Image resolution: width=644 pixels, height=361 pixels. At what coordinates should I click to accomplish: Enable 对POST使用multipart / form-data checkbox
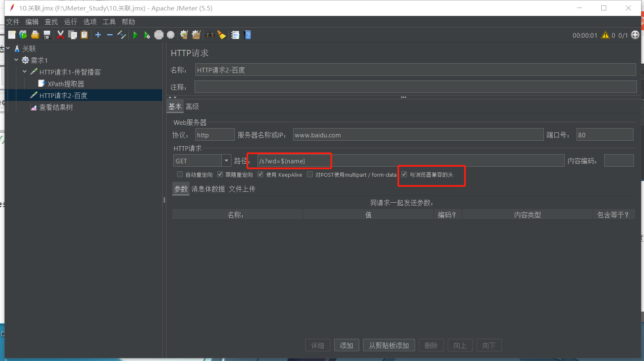click(310, 174)
